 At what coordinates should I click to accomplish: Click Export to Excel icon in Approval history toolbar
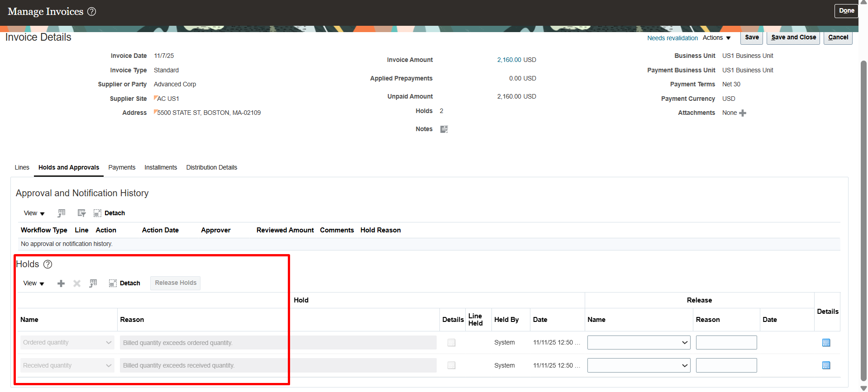[62, 213]
